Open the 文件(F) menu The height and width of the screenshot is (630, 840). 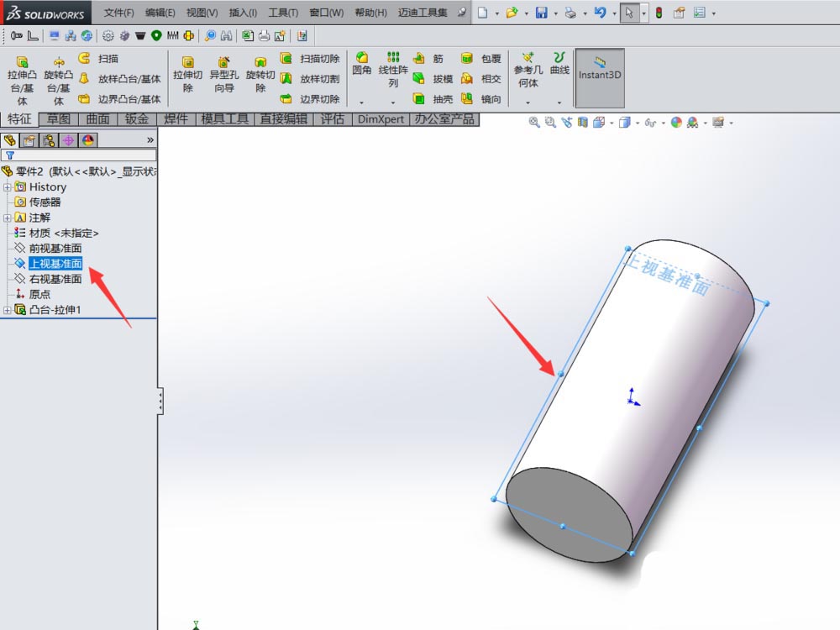(119, 13)
